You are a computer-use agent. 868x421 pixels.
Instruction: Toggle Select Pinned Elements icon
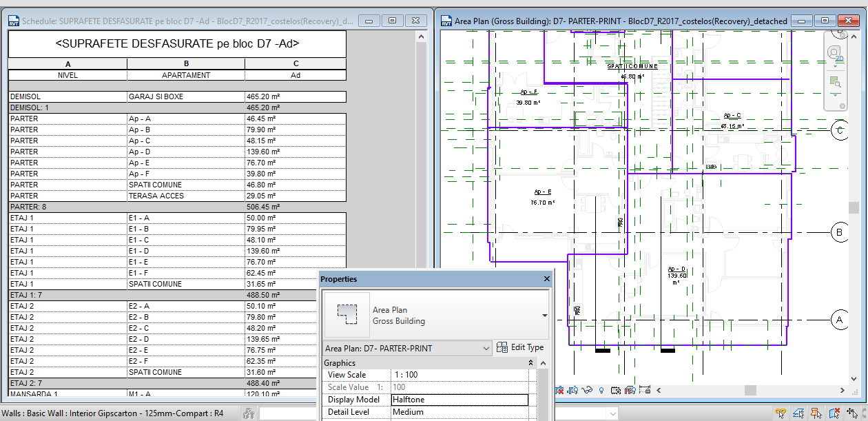coord(816,413)
